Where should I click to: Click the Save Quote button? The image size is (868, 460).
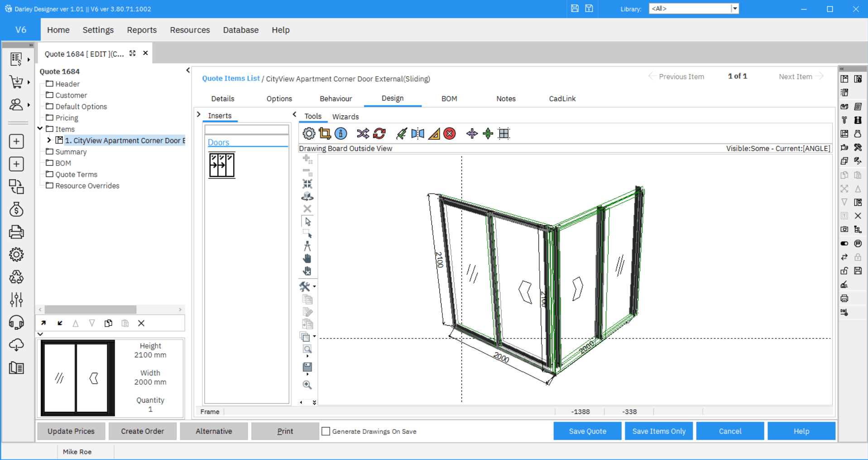[x=587, y=431]
